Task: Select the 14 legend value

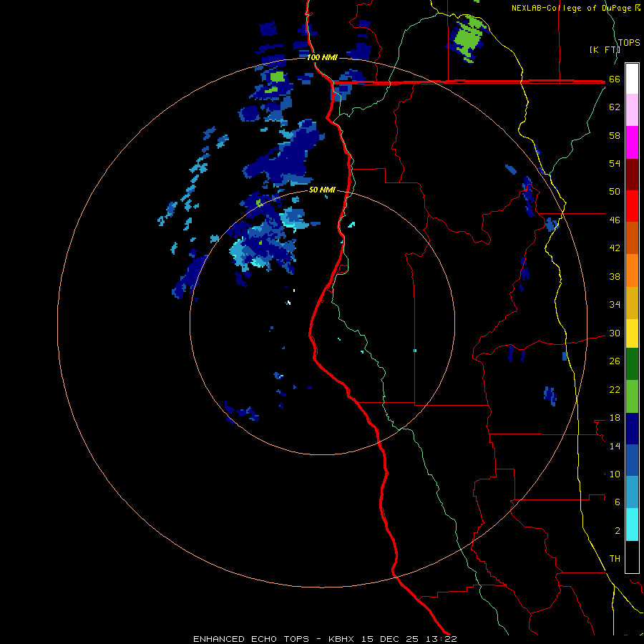Action: [x=615, y=446]
